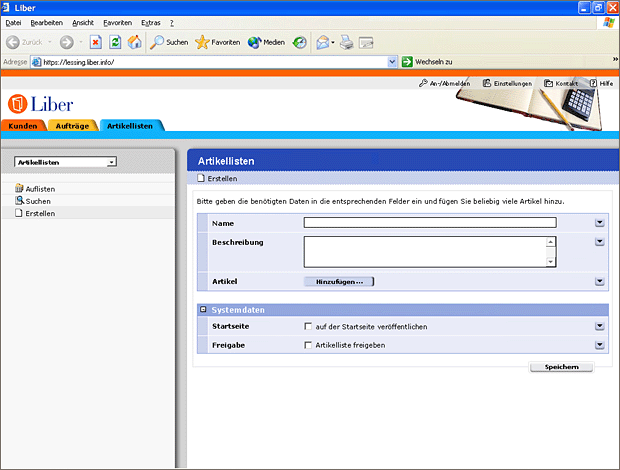Open the address bar dropdown arrow

pos(392,62)
